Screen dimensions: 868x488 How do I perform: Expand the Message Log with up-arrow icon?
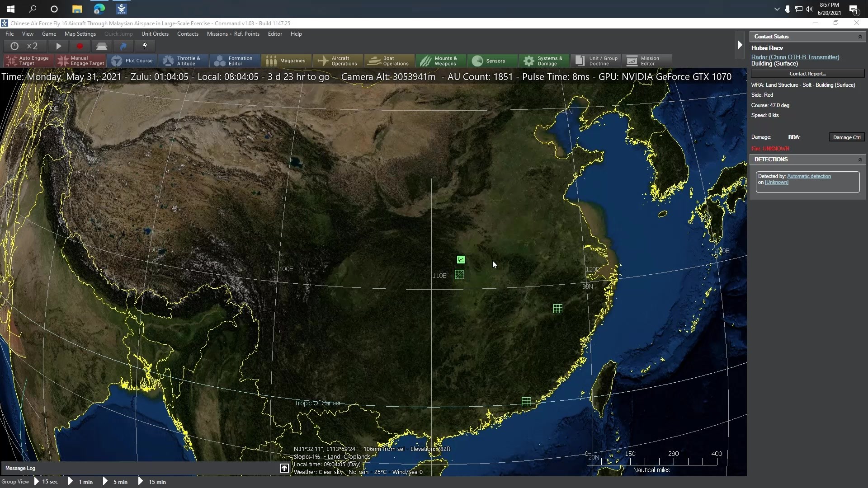click(284, 468)
